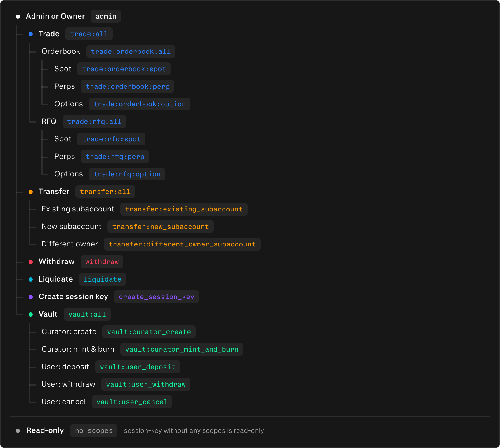Click the vault:user_deposit tag
Image resolution: width=500 pixels, height=448 pixels.
138,367
